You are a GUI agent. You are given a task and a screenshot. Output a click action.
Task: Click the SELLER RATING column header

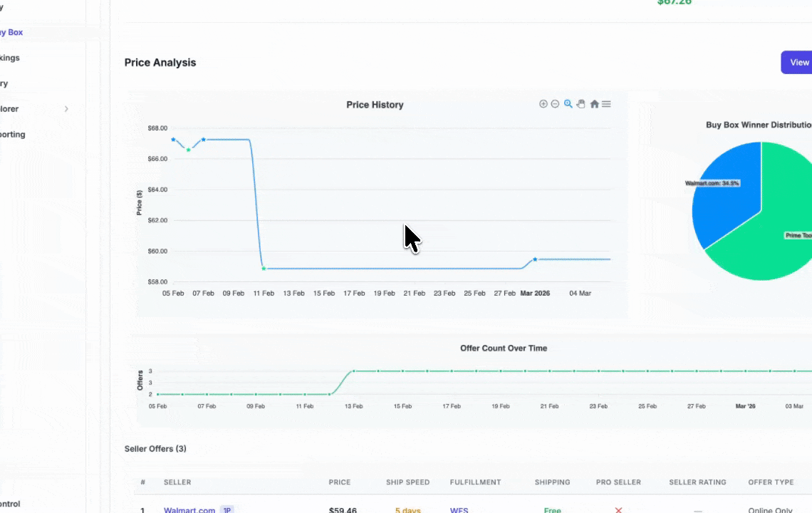tap(697, 482)
